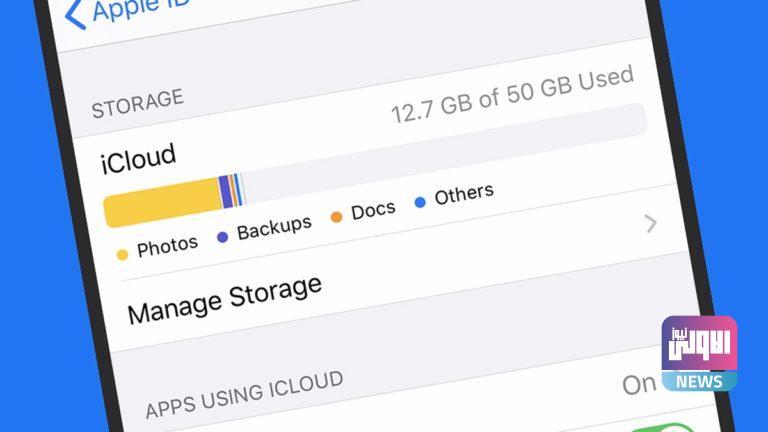
Task: Click the 12.7 GB of 50 GB Used text
Action: [512, 95]
